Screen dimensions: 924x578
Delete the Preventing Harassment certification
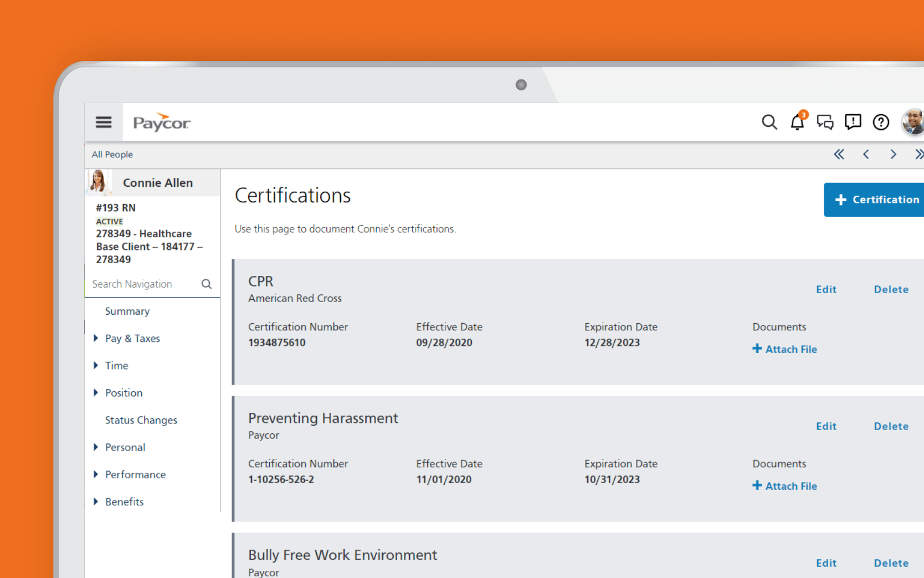(x=891, y=426)
